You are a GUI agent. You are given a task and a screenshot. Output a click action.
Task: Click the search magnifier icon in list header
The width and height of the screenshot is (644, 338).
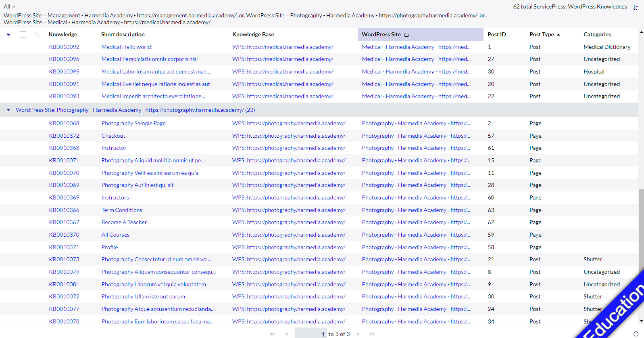point(38,35)
